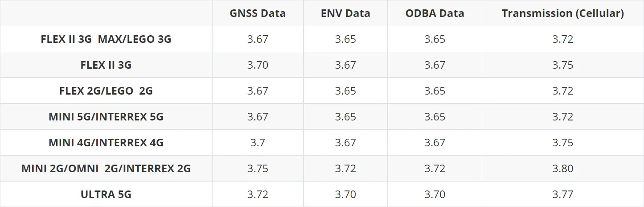The width and height of the screenshot is (644, 207).
Task: Click the GNSS Data column header
Action: pos(258,13)
